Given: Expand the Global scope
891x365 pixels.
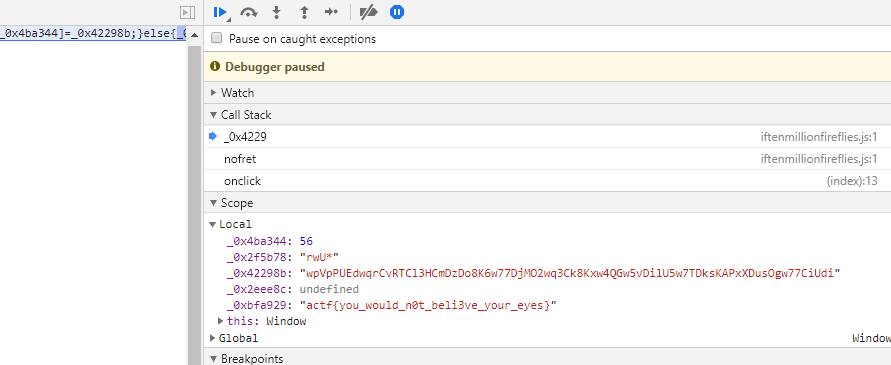Looking at the screenshot, I should coord(213,338).
